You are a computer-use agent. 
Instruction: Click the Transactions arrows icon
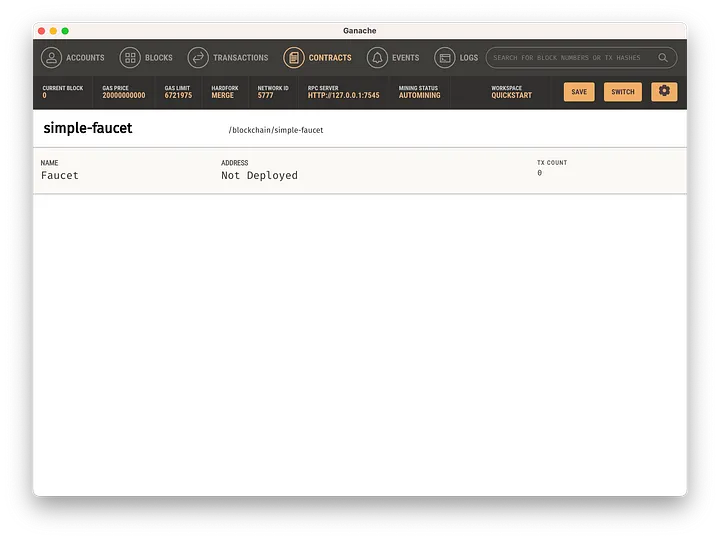click(198, 58)
